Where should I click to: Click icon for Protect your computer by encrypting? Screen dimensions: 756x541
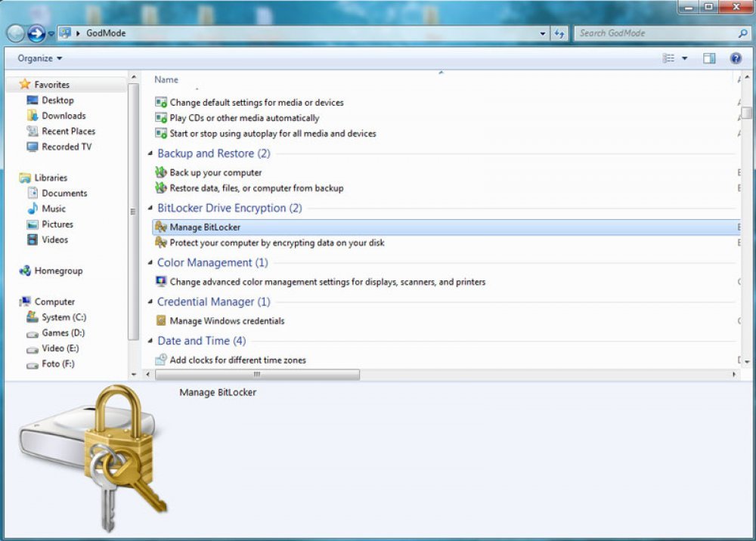coord(161,243)
